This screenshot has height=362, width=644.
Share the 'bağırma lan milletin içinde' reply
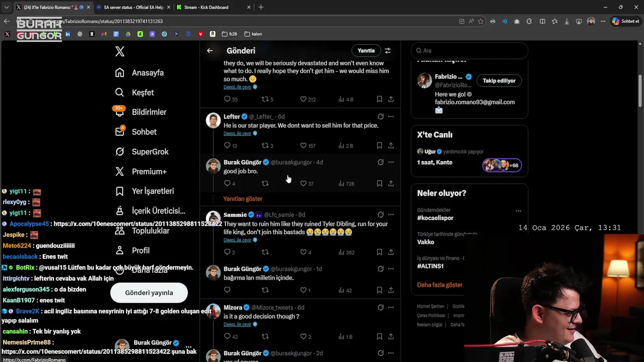(391, 290)
